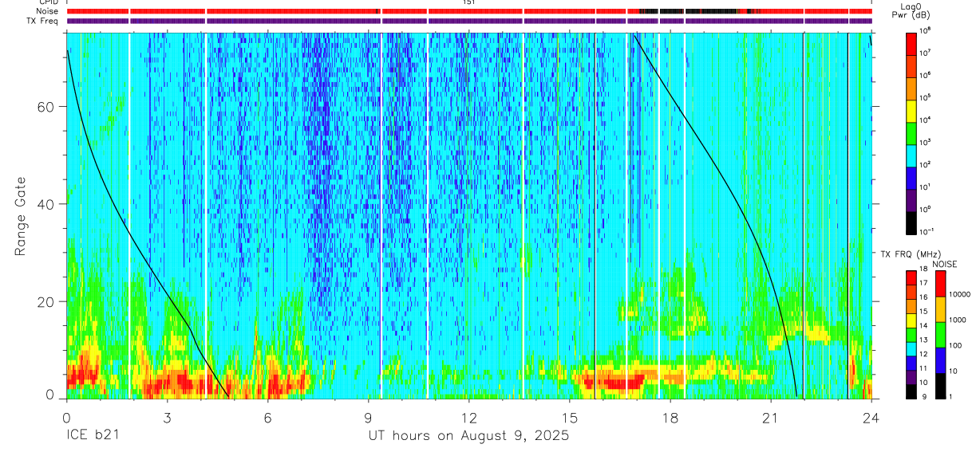The image size is (980, 452).
Task: Click the yellow segment of the Lag0 Pwr colorbar
Action: point(912,110)
